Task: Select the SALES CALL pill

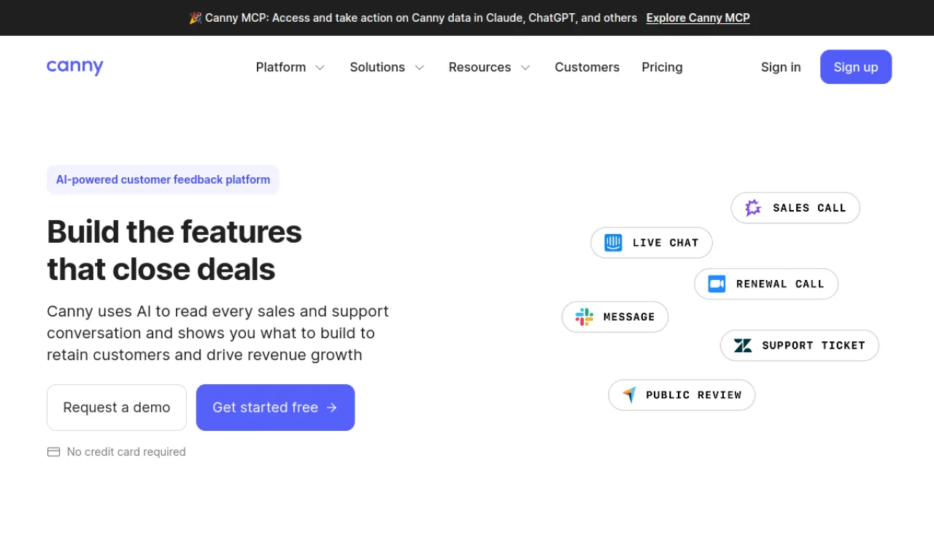Action: [x=795, y=208]
